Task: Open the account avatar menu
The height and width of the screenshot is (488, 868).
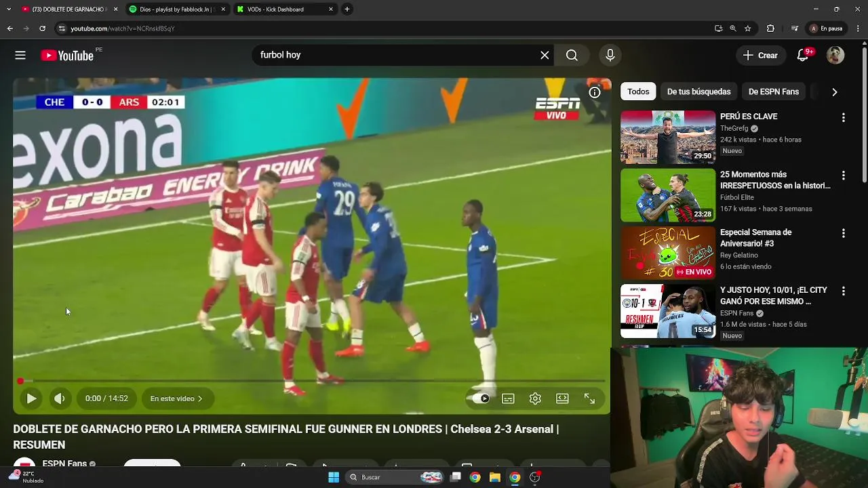Action: [835, 56]
